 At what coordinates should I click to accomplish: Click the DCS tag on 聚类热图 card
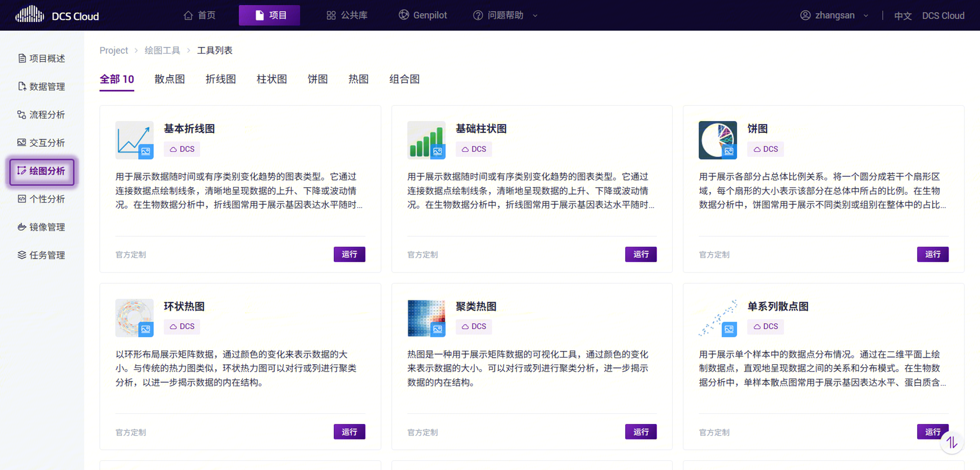(474, 326)
